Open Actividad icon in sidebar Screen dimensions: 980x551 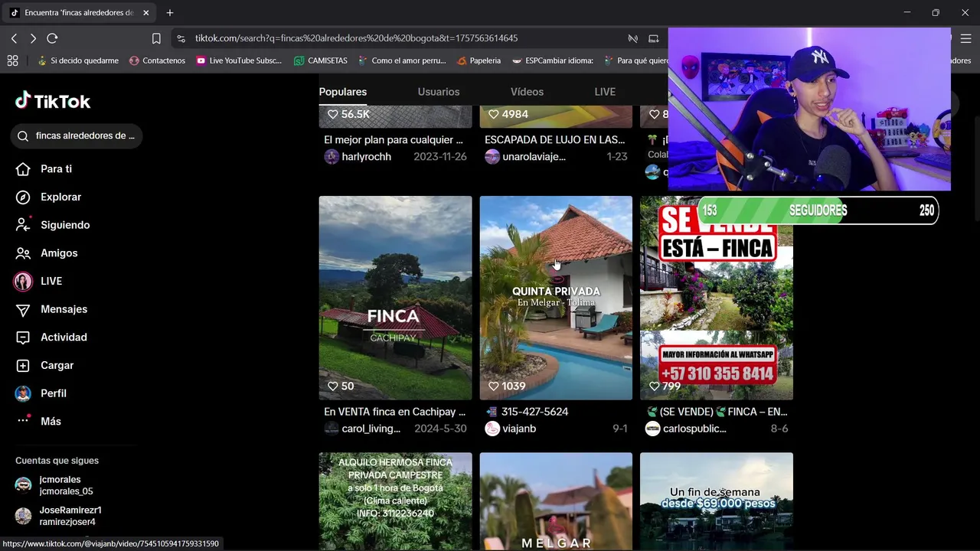point(23,337)
